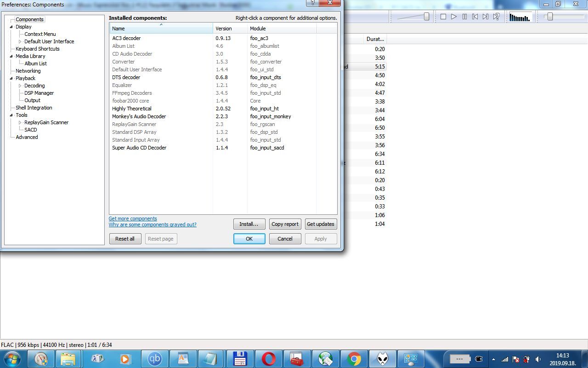Screen dimensions: 588x368
Task: Open Output preferences page
Action: 32,100
